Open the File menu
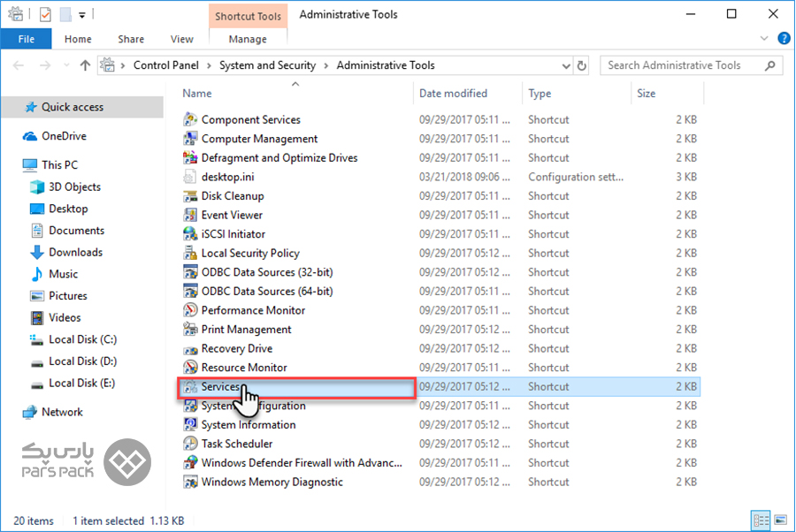This screenshot has height=532, width=796. [27, 39]
